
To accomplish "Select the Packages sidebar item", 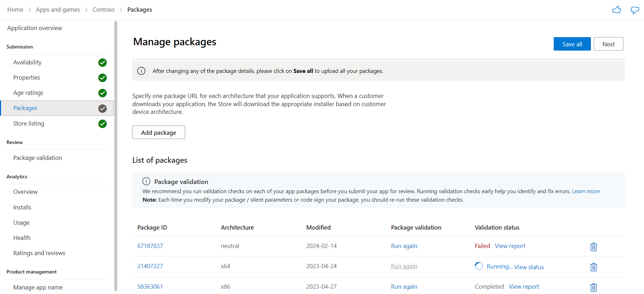I will click(x=57, y=108).
